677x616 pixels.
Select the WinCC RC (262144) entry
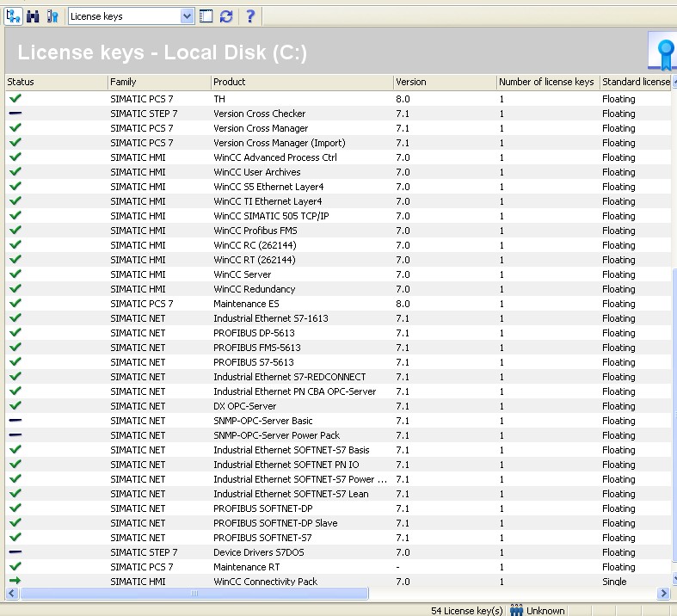click(255, 245)
